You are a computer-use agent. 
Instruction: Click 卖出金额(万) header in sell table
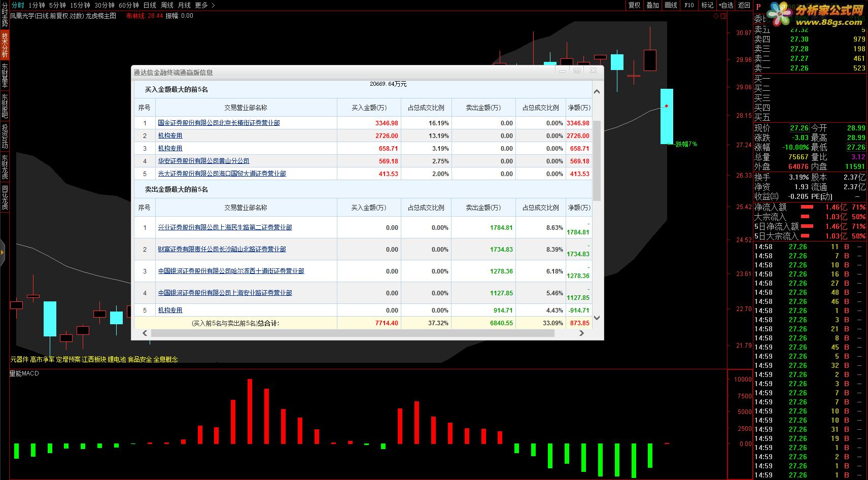click(483, 208)
